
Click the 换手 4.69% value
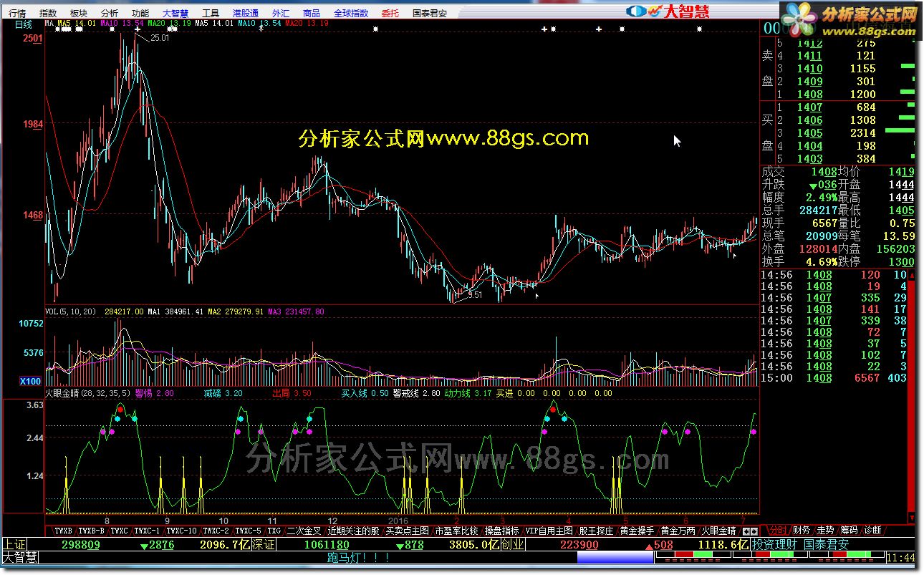pos(823,262)
